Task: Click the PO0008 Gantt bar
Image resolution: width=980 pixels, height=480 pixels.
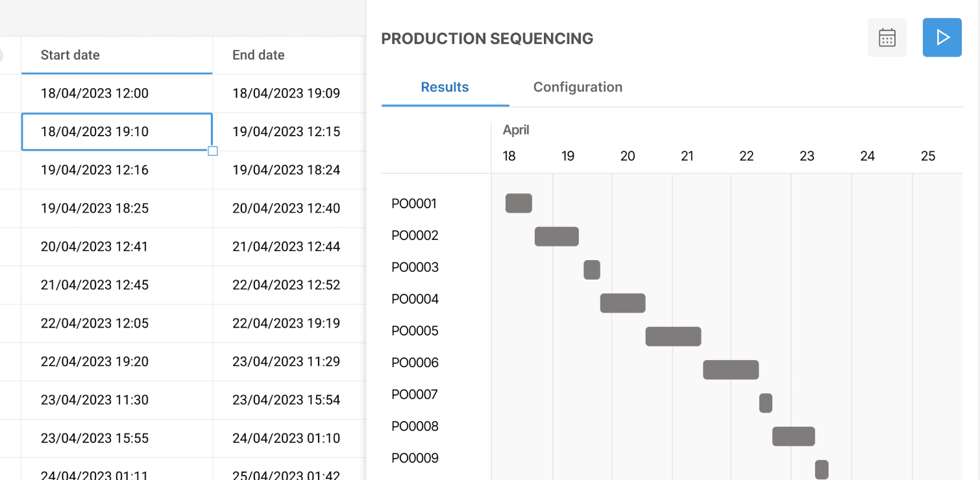Action: 794,437
